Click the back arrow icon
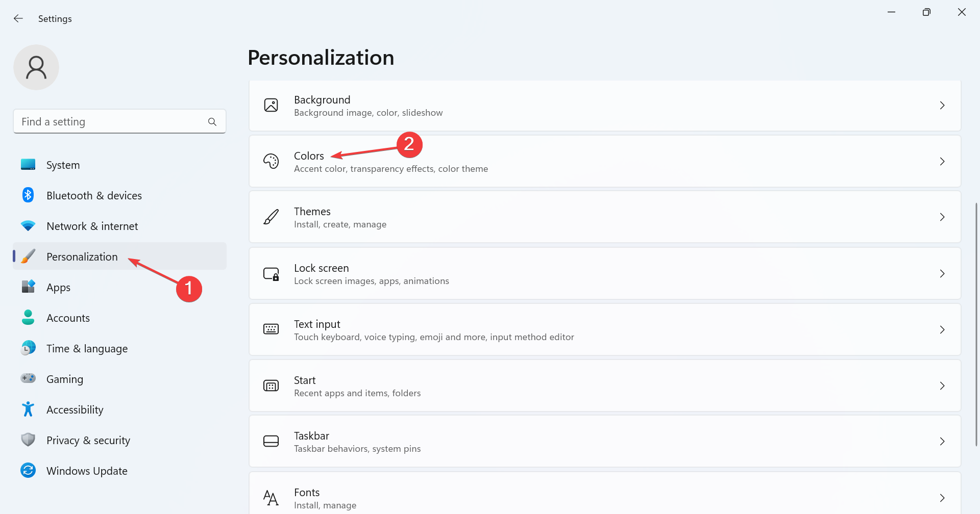The image size is (980, 514). coord(18,19)
